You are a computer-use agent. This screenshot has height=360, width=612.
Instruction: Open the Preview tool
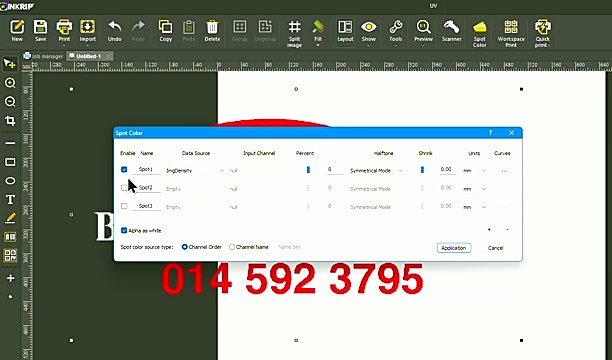point(423,31)
